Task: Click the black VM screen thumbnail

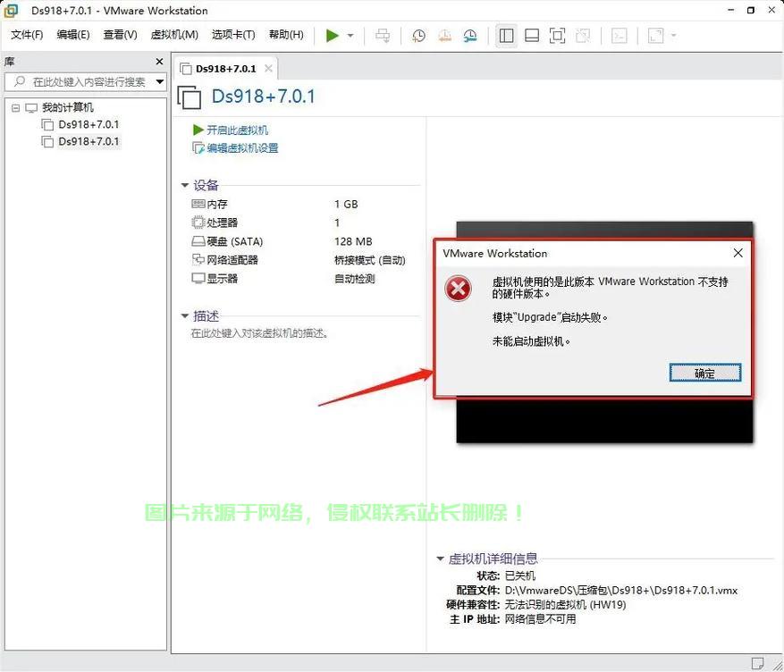Action: click(604, 420)
